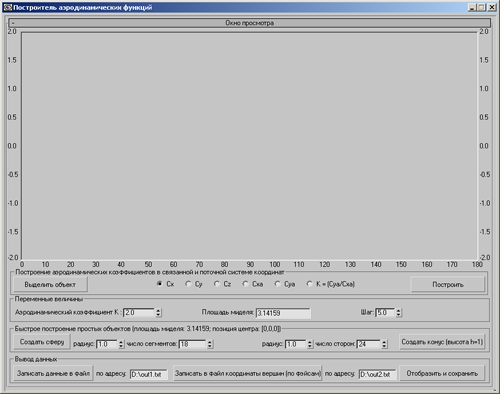Click the Записать данные в файл button

pyautogui.click(x=53, y=373)
